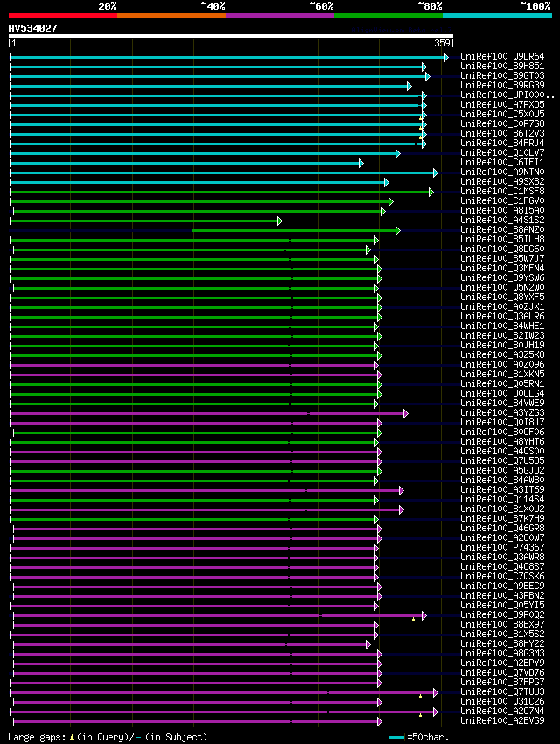Choose the UniRef100_Q8YXF5 hit
This screenshot has height=744, width=560.
pyautogui.click(x=502, y=298)
